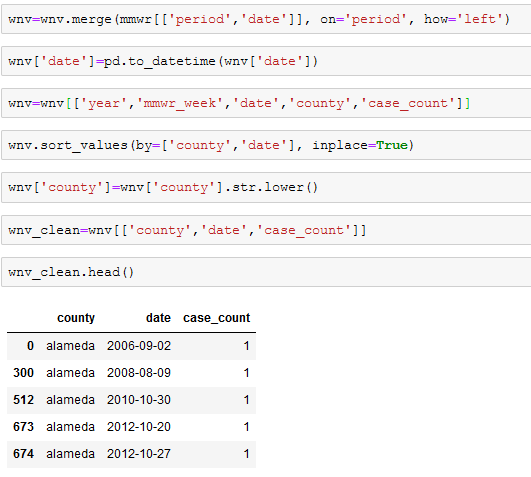The image size is (531, 477).
Task: Click the wnv.merge code cell
Action: [266, 19]
